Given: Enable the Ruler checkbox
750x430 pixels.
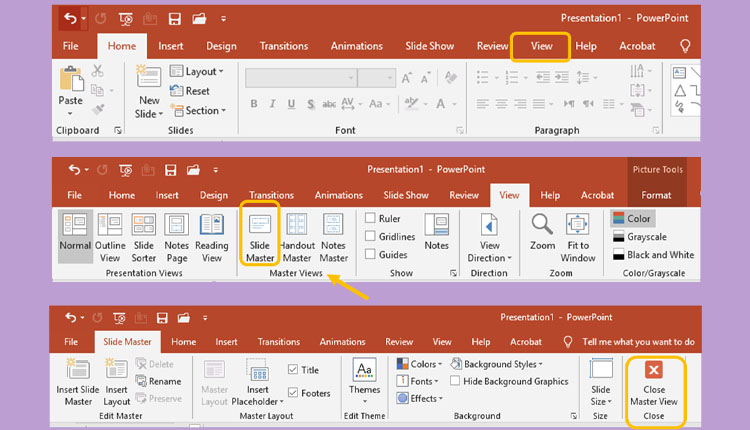Looking at the screenshot, I should [x=371, y=218].
